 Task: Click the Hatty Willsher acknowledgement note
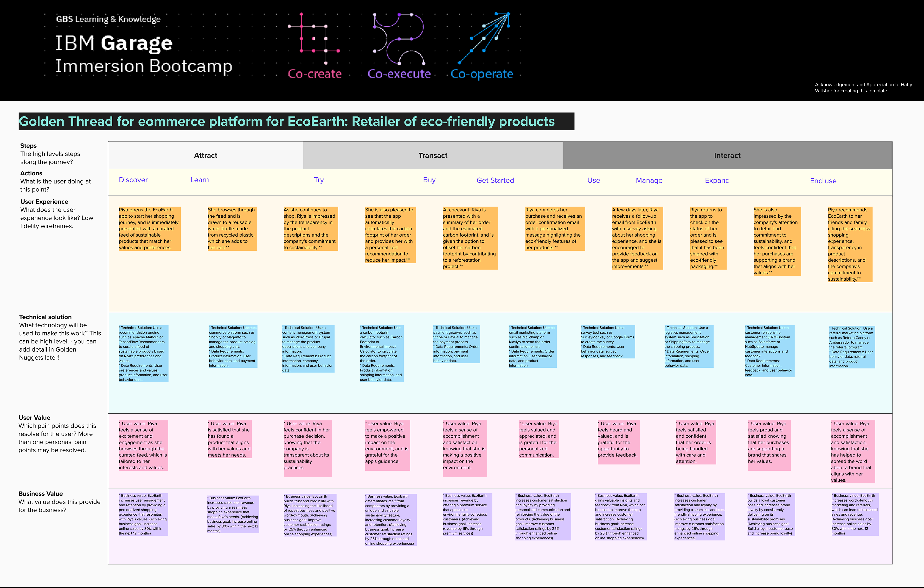point(863,88)
